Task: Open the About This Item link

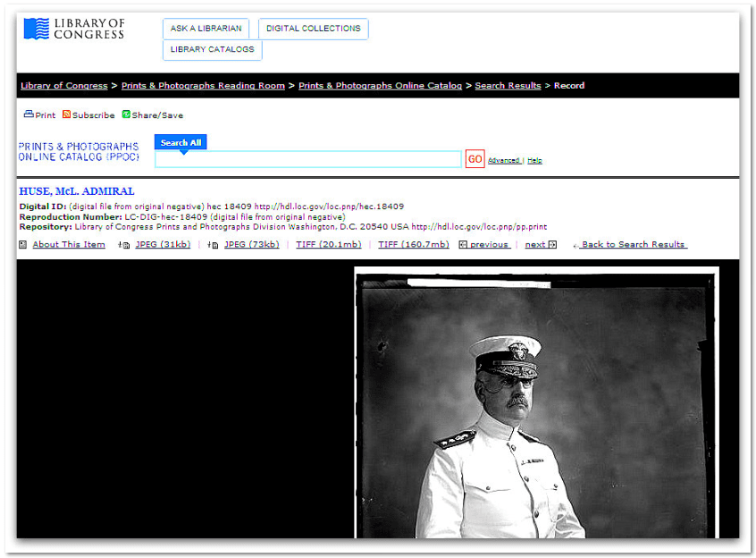Action: tap(69, 244)
